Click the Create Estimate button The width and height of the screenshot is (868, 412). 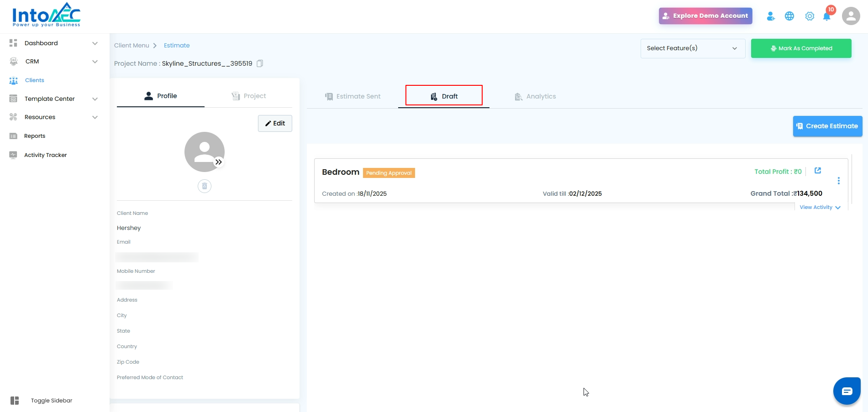[828, 126]
